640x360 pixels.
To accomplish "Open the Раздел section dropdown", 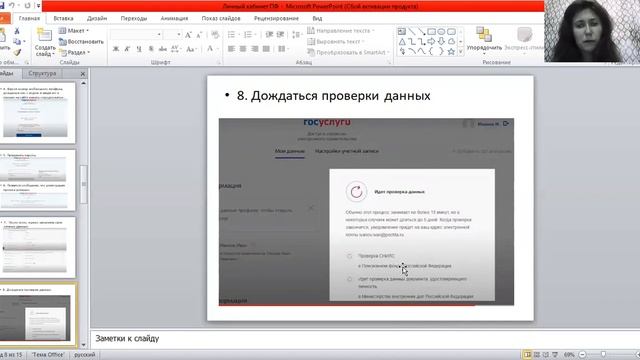I will (75, 52).
